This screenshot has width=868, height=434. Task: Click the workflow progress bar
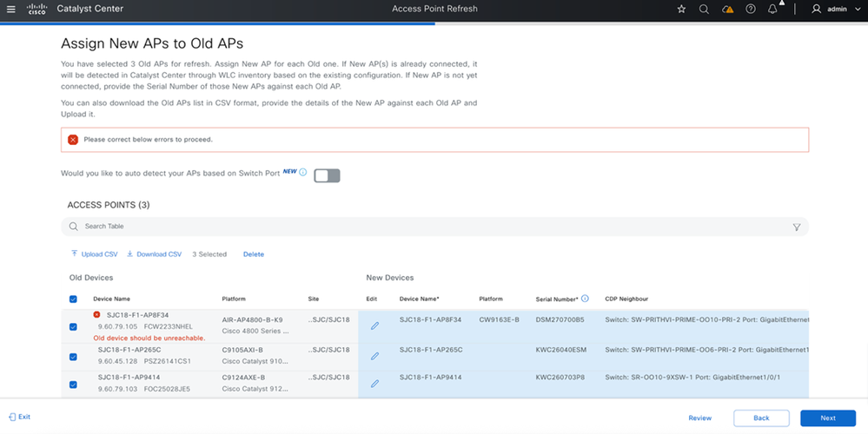coord(434,23)
